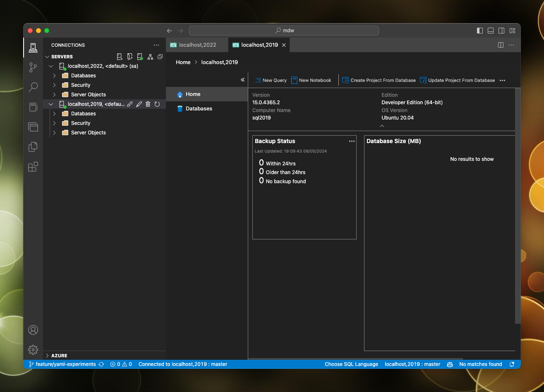This screenshot has height=392, width=544.
Task: Click Create Project From Database
Action: (x=379, y=80)
